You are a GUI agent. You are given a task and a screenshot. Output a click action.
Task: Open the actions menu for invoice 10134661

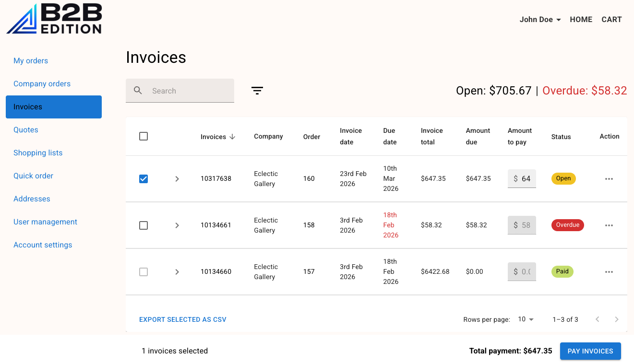[x=609, y=225]
